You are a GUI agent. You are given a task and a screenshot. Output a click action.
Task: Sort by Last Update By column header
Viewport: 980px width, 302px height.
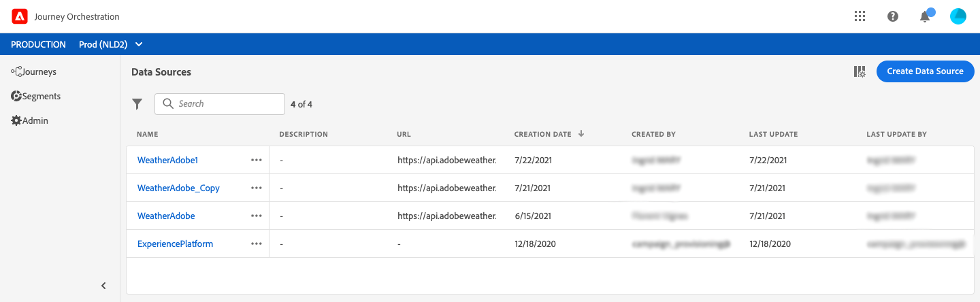point(897,135)
